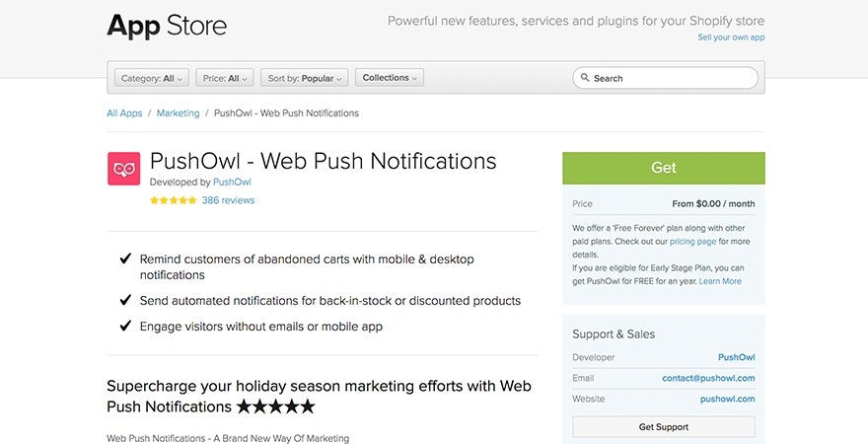Click the PushOwl developer link under Support
This screenshot has height=444, width=868.
click(736, 357)
